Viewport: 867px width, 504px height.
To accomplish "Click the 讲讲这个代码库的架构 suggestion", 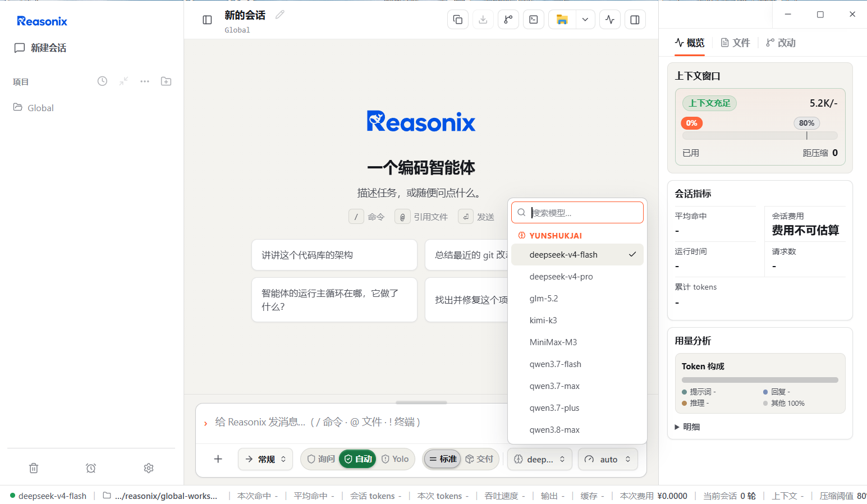I will click(334, 255).
